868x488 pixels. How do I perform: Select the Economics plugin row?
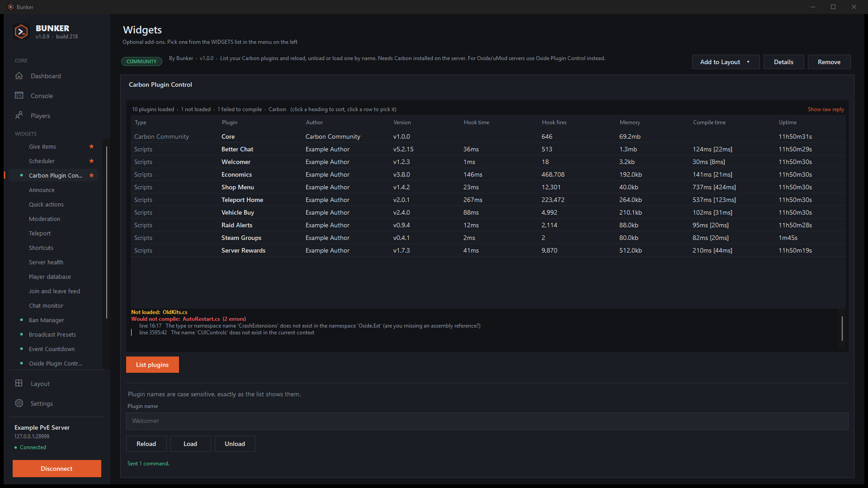pos(488,174)
